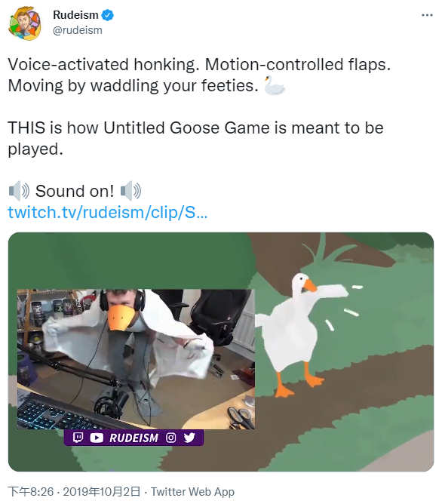
Task: Play the embedded goose game video
Action: (221, 352)
